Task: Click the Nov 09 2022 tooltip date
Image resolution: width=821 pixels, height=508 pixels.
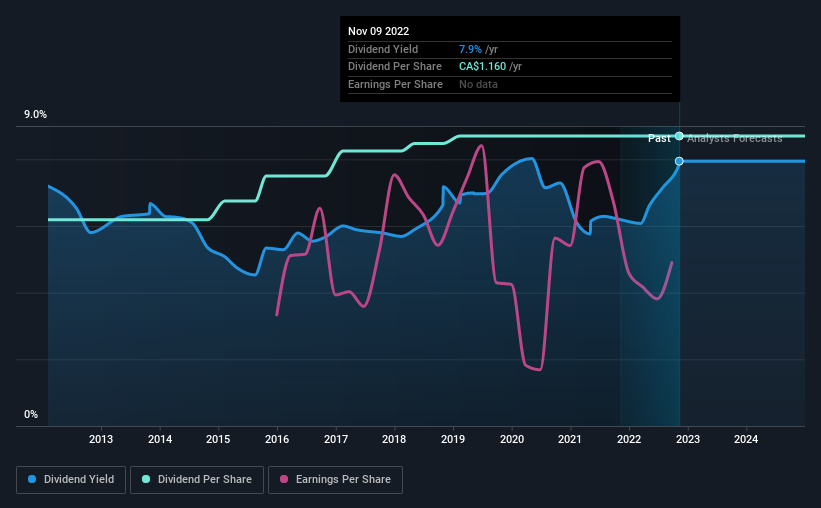Action: click(x=379, y=31)
